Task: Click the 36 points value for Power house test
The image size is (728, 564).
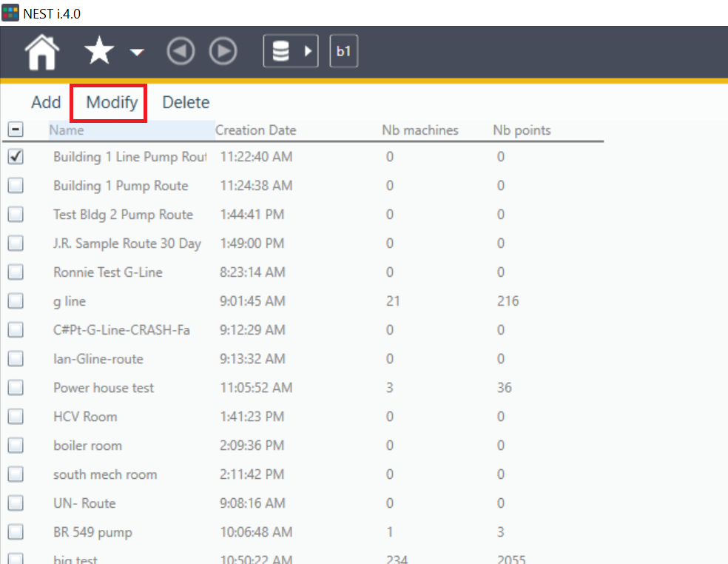Action: click(505, 387)
